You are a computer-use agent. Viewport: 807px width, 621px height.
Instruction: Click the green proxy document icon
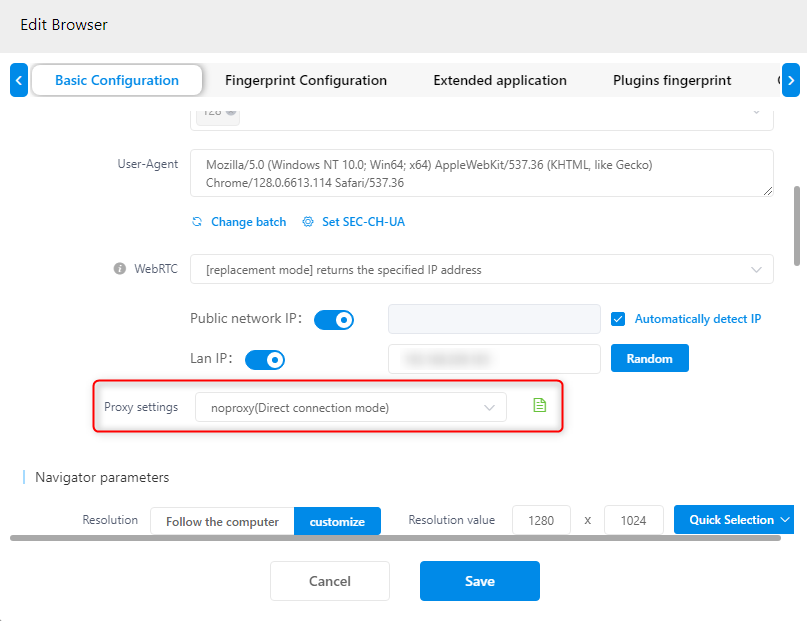coord(539,405)
